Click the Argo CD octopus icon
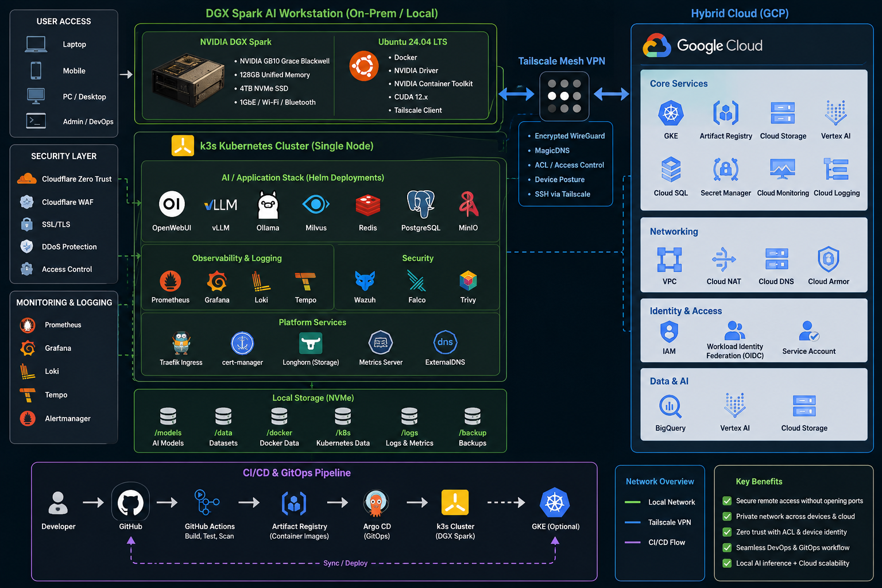882x588 pixels. point(377,504)
